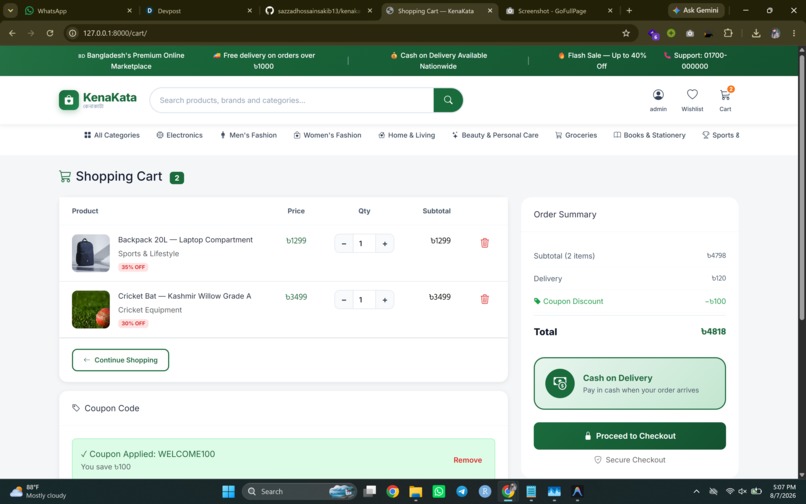Go back in browser history
The image size is (806, 504).
12,33
